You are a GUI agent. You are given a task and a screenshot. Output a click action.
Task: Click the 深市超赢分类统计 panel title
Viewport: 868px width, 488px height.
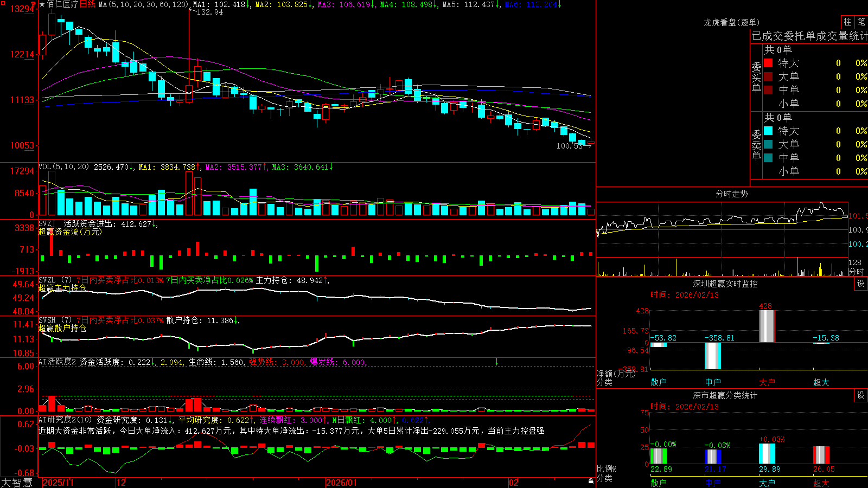point(725,395)
